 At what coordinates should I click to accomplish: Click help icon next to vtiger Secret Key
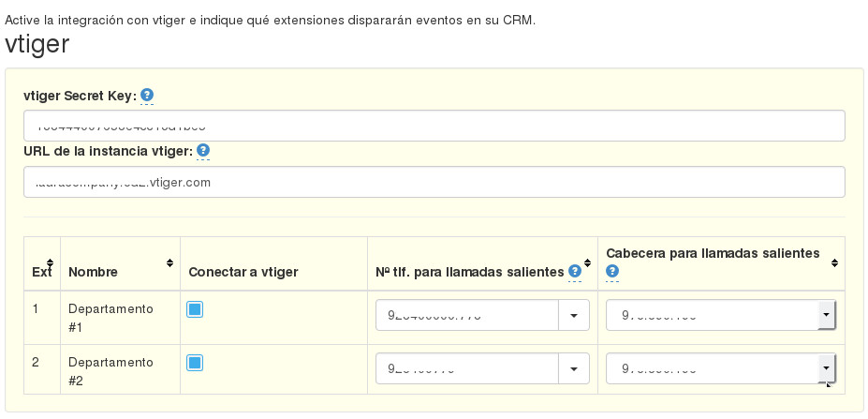(147, 95)
